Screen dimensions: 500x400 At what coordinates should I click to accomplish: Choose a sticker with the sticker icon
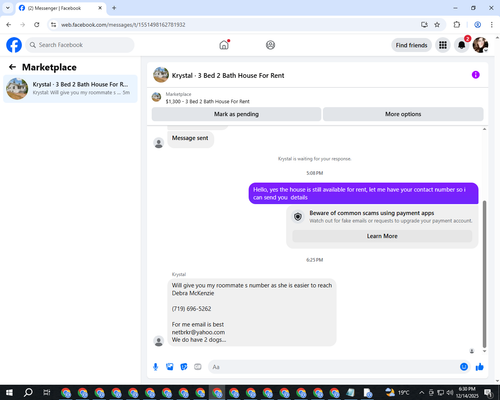pyautogui.click(x=184, y=367)
